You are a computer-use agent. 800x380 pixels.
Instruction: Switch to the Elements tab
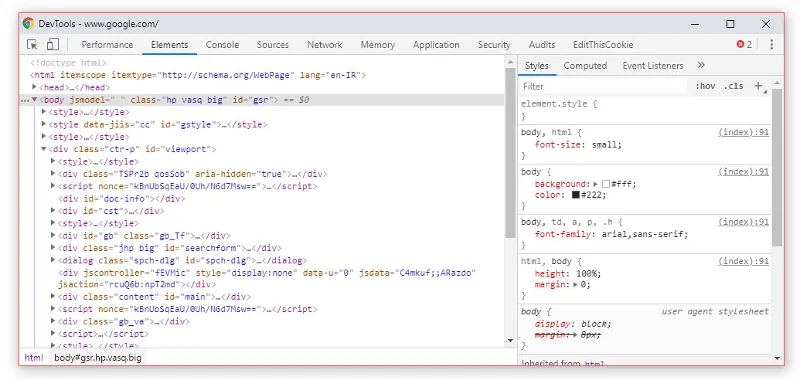click(169, 45)
